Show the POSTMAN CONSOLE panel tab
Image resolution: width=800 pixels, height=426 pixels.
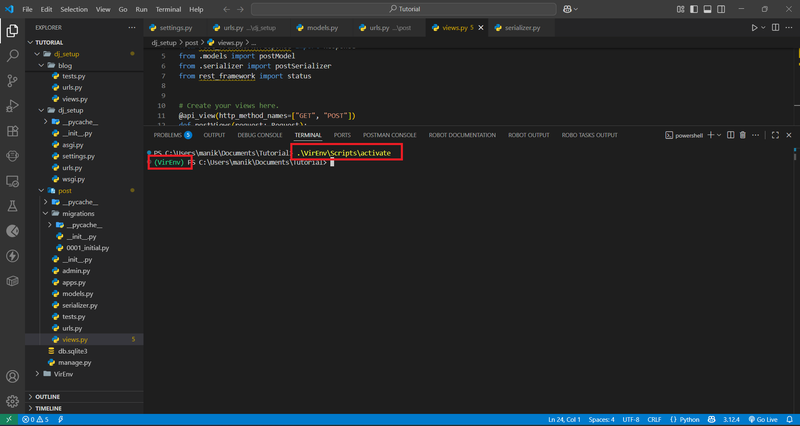pyautogui.click(x=390, y=135)
